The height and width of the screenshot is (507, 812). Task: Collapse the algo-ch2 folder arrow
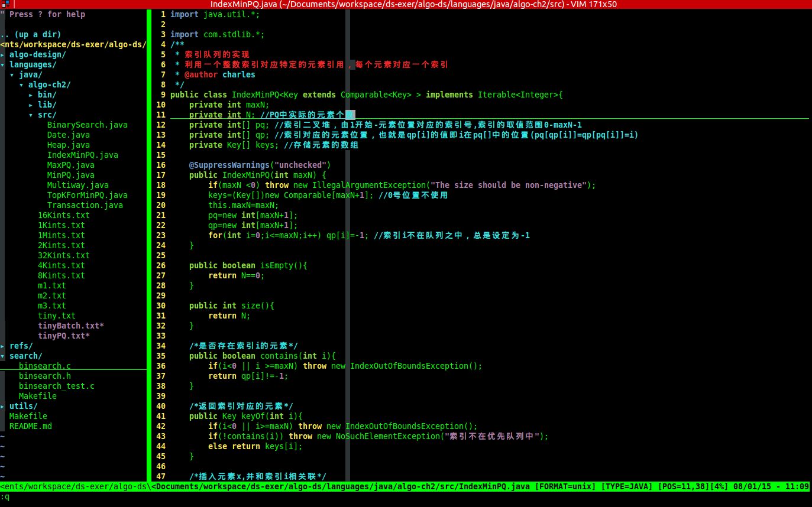tap(22, 85)
